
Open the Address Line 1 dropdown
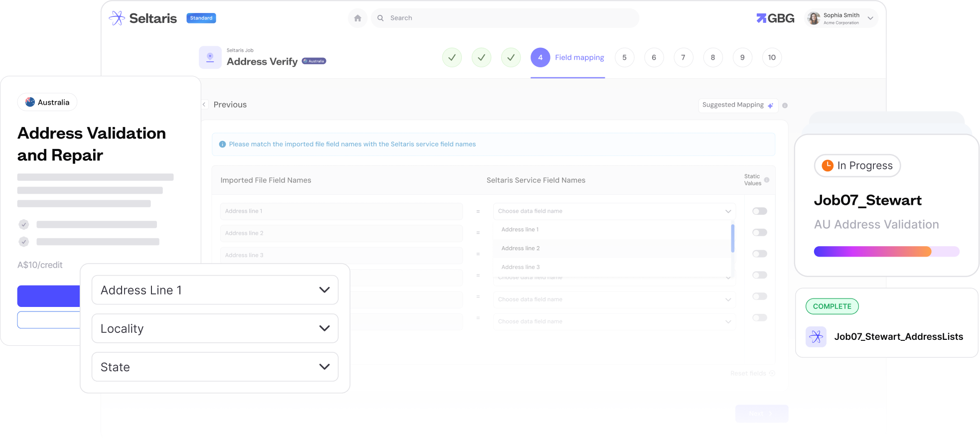click(215, 290)
